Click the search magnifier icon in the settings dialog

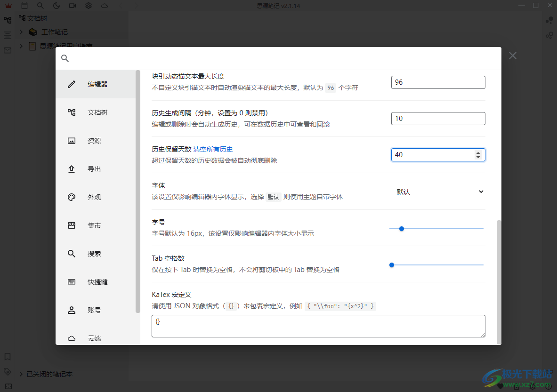point(65,58)
